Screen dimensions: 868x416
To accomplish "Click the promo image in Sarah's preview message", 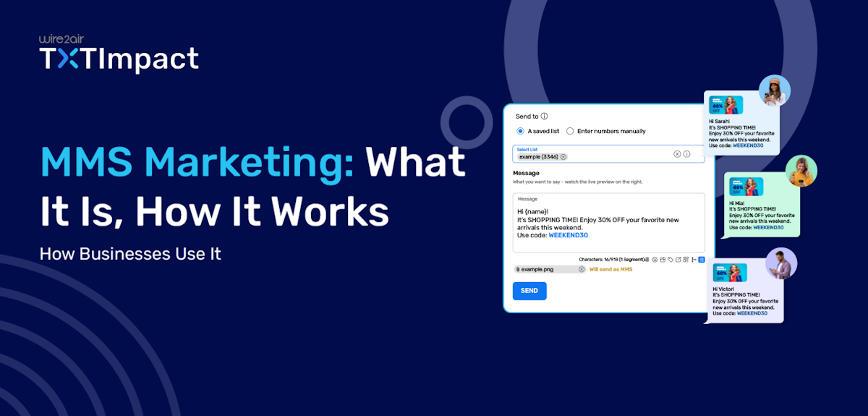I will click(727, 106).
